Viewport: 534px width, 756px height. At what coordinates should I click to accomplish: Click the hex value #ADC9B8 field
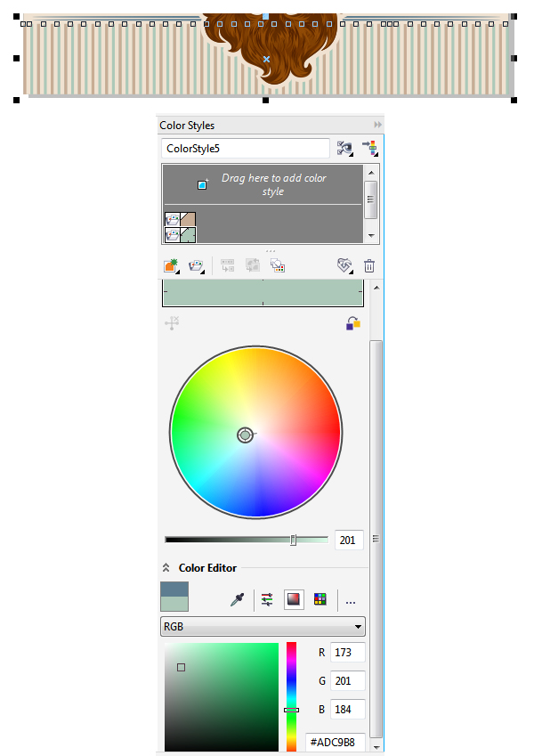coord(336,741)
